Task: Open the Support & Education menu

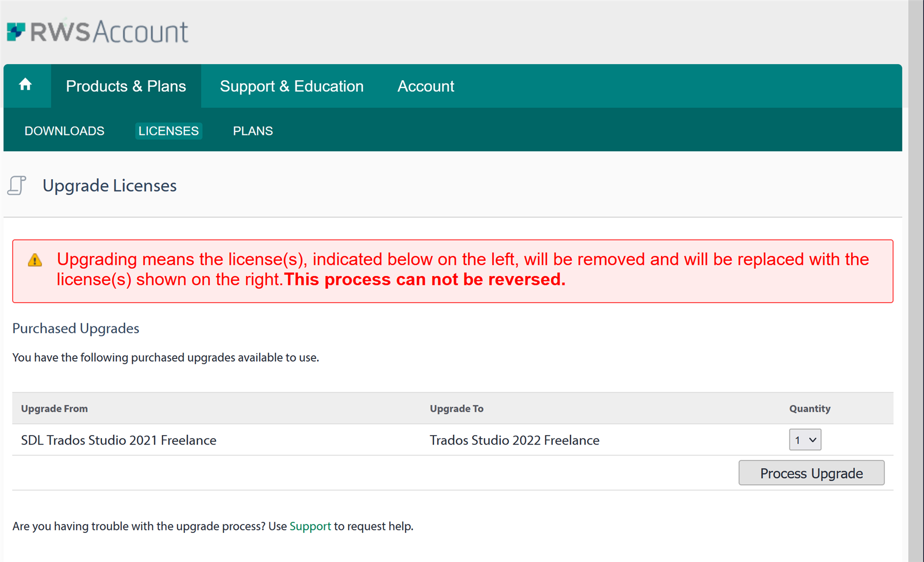Action: [292, 86]
